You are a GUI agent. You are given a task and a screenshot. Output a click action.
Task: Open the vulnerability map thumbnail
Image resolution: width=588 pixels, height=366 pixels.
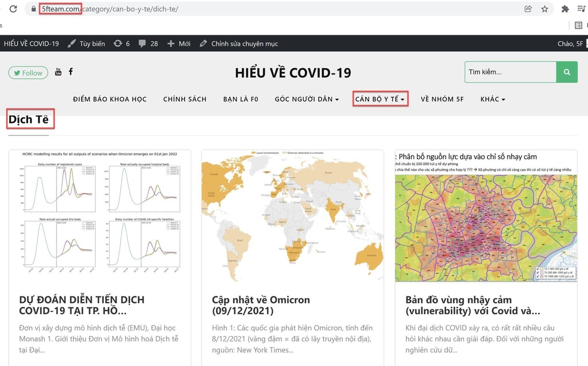pos(486,216)
